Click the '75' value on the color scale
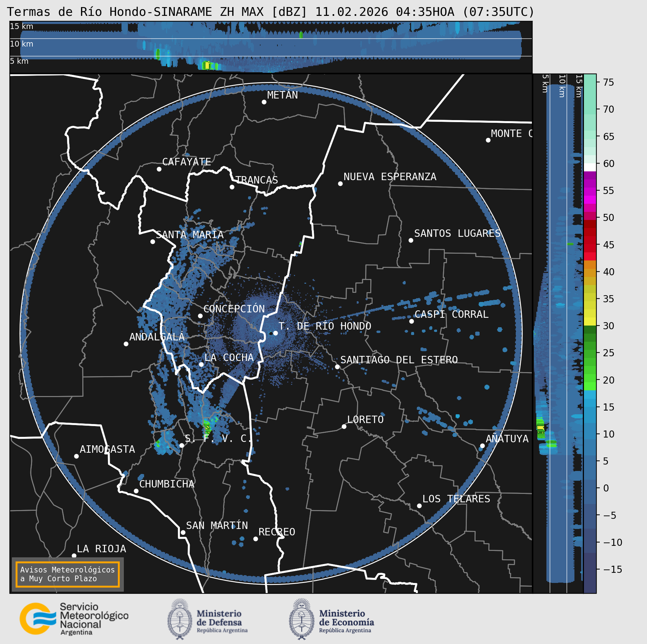 point(609,82)
